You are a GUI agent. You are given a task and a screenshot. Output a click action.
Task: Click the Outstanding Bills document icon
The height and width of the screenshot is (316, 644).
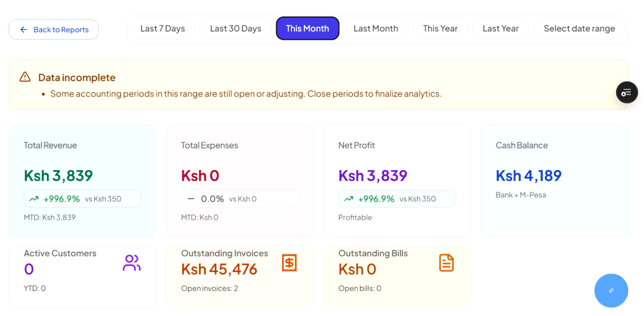click(447, 263)
